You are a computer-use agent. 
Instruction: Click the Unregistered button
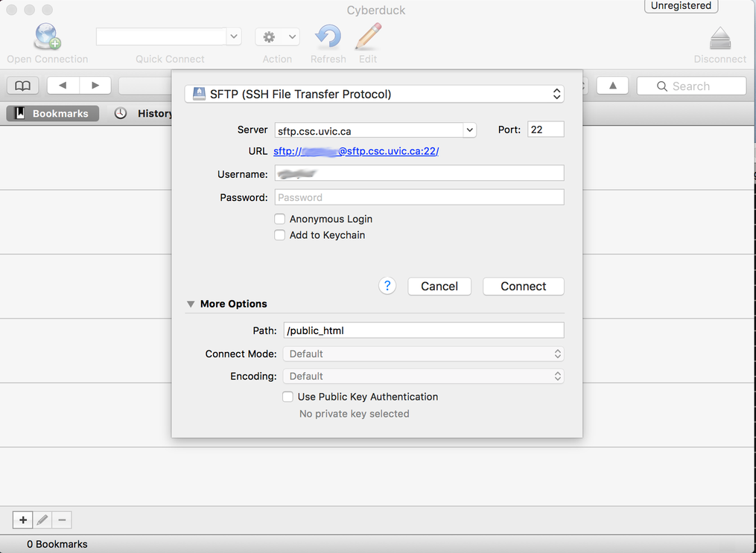tap(682, 6)
